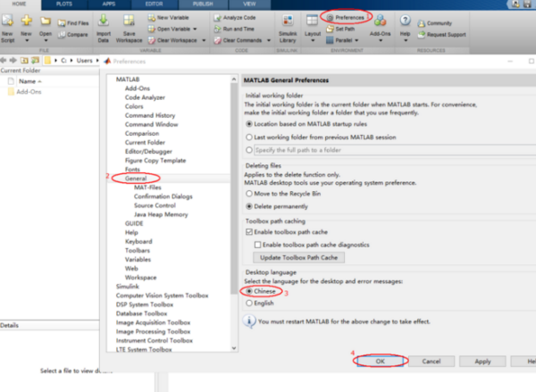Switch to the EDITOR tab
This screenshot has height=392, width=536.
[x=155, y=4]
